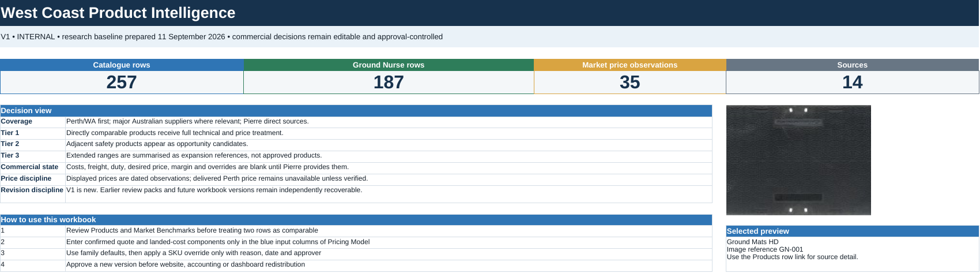This screenshot has height=273, width=980.
Task: Select the Image reference GN-001 line
Action: [765, 249]
